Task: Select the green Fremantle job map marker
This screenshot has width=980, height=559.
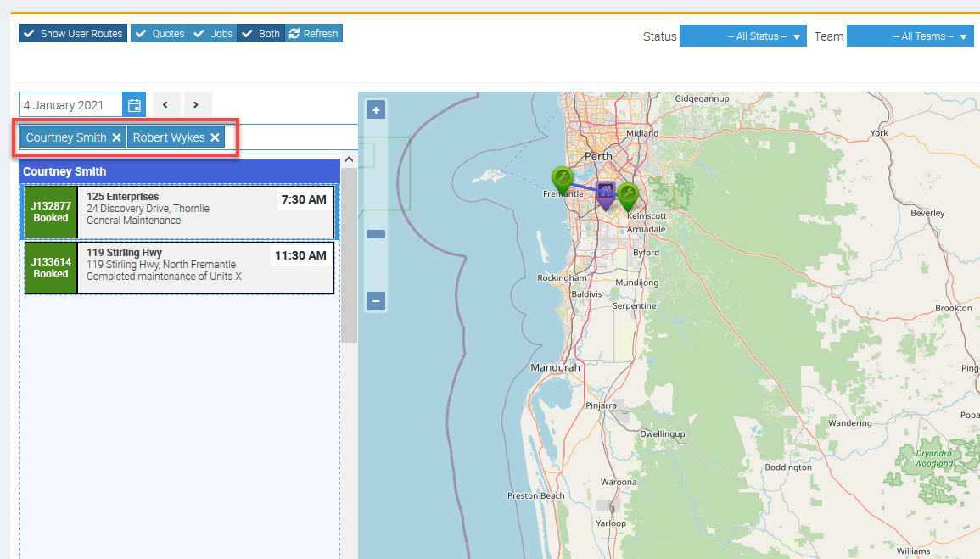Action: point(562,179)
